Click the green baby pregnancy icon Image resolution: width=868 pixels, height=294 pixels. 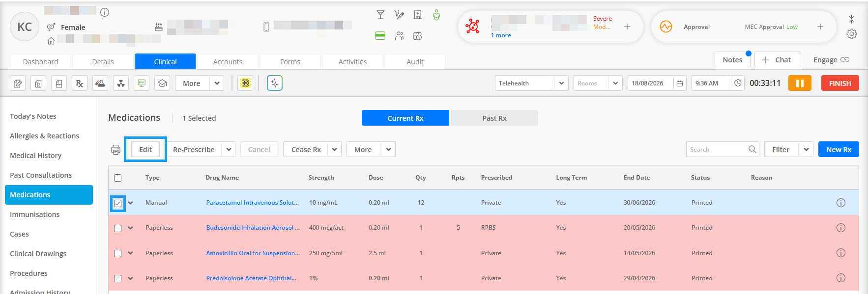(436, 15)
